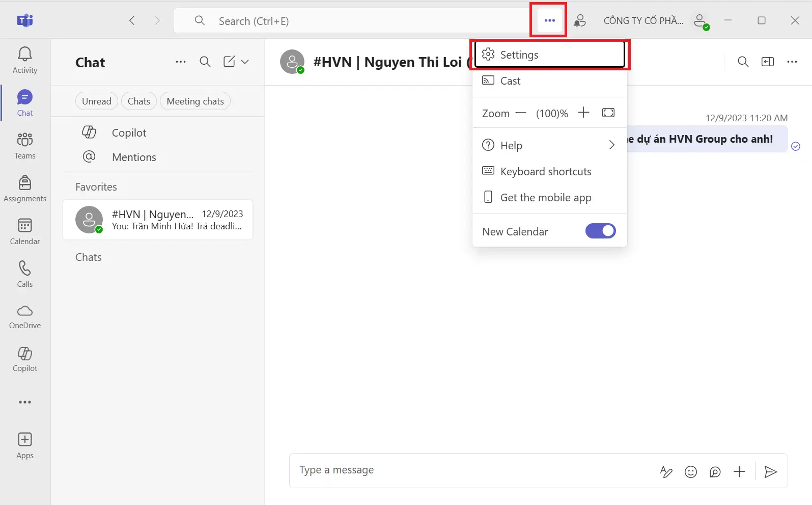The image size is (812, 505).
Task: Collapse the Favorites section
Action: click(x=96, y=187)
